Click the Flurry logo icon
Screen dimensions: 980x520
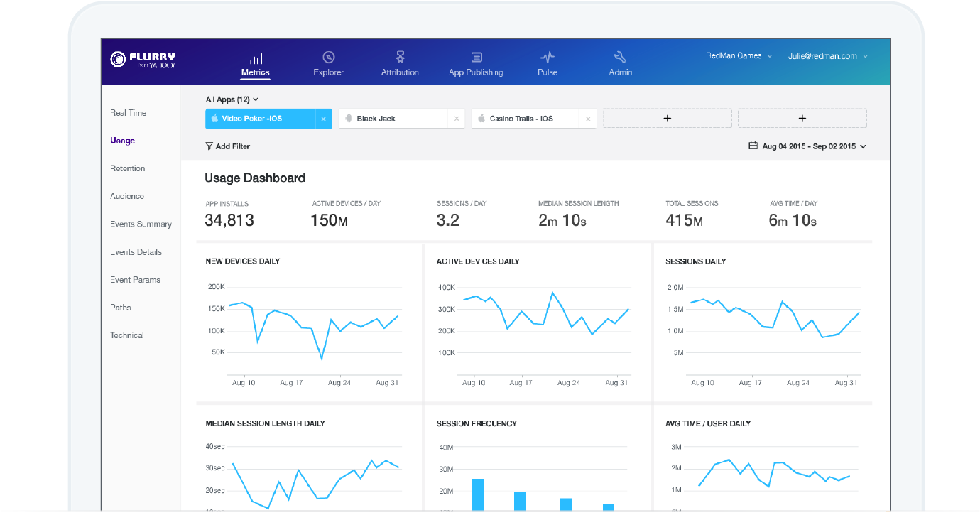(x=118, y=60)
